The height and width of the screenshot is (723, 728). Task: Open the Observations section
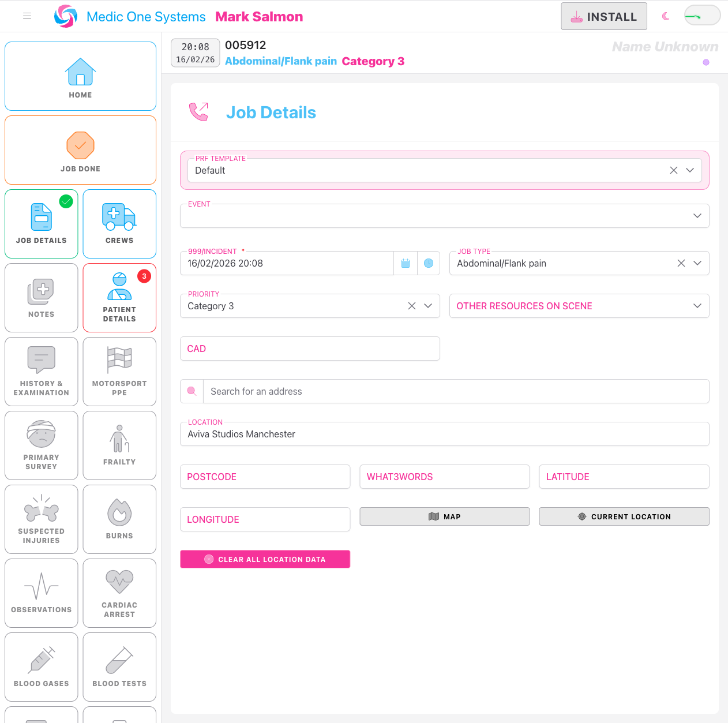point(41,593)
